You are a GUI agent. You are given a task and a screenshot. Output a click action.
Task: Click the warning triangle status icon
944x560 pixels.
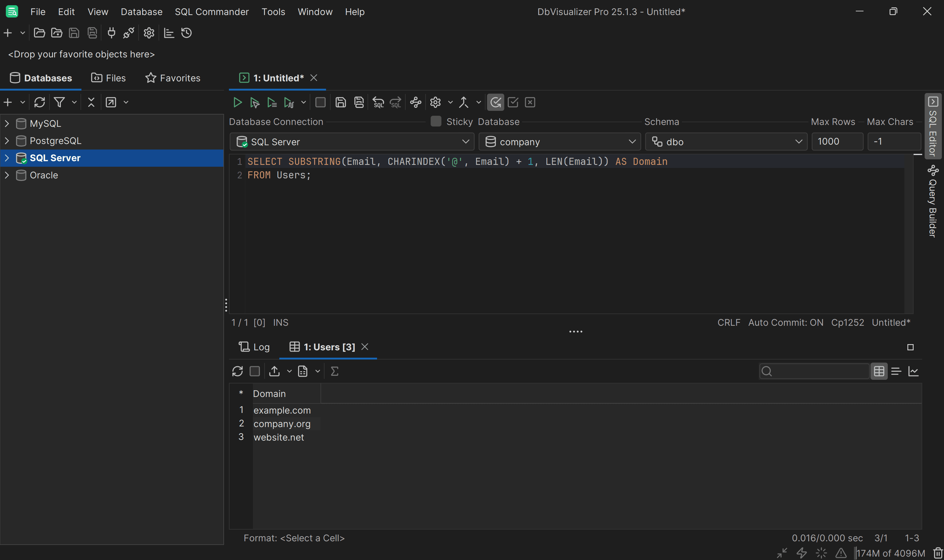click(841, 553)
